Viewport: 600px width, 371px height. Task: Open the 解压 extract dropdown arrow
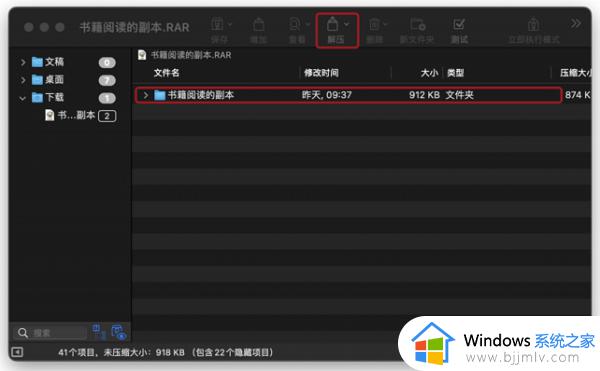[x=346, y=24]
